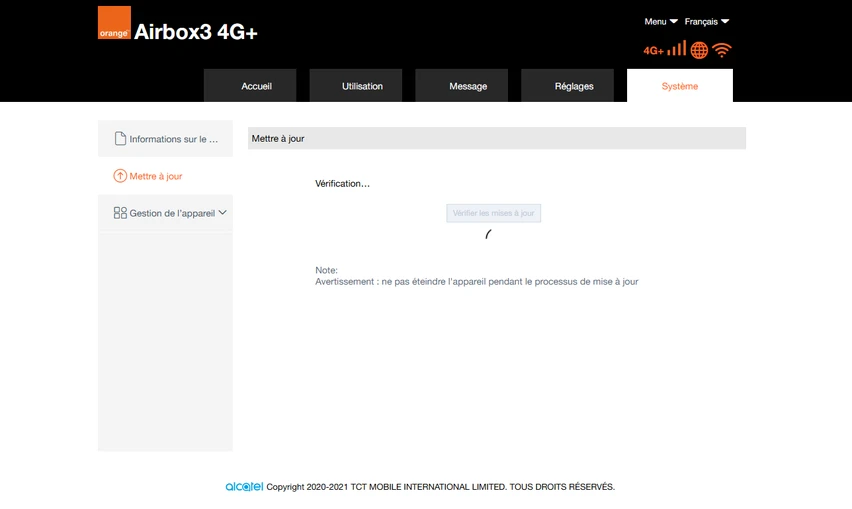Click the grid icon for Gestion de l'appareil

tap(120, 213)
